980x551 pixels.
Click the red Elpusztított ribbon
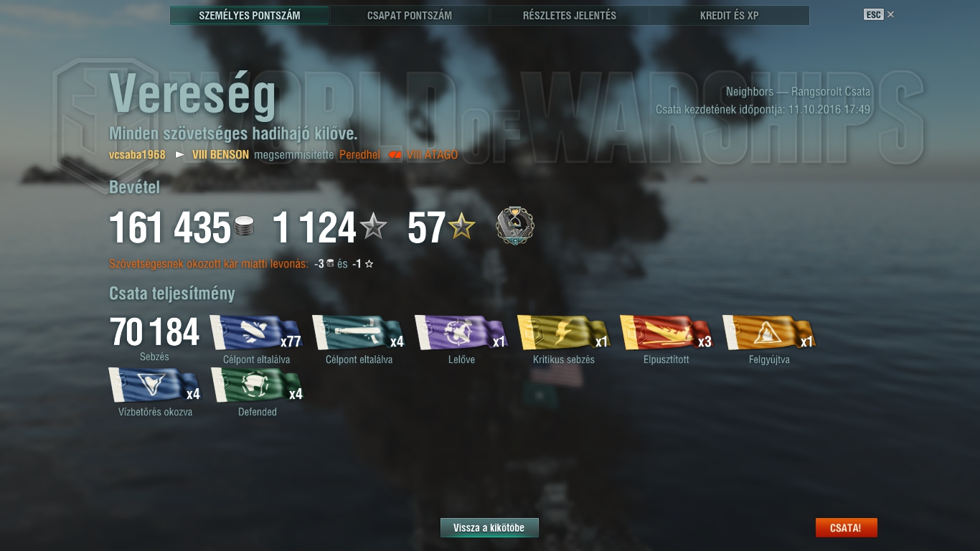pos(666,333)
